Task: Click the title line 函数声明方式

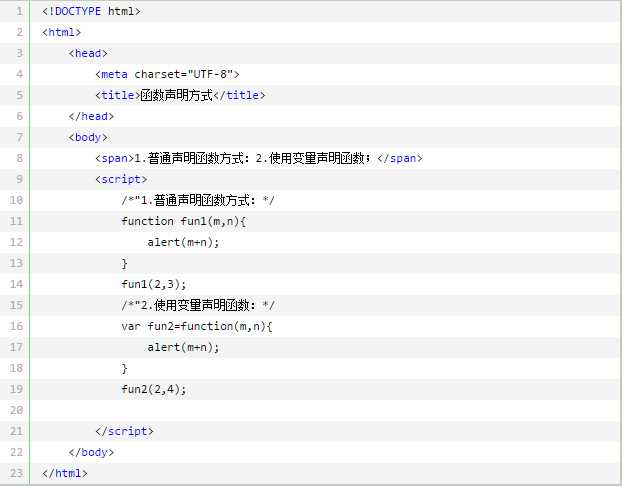Action: click(x=180, y=95)
